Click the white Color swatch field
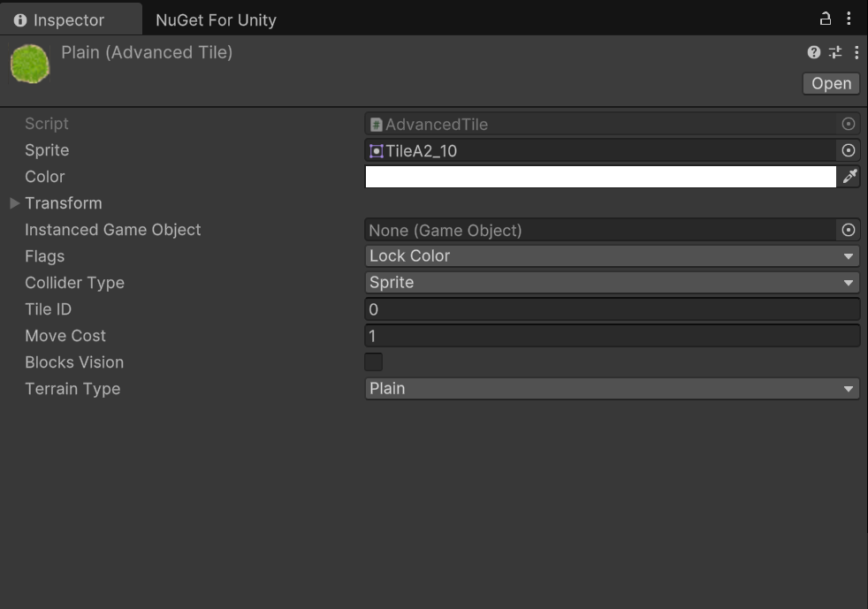The width and height of the screenshot is (868, 609). point(601,177)
